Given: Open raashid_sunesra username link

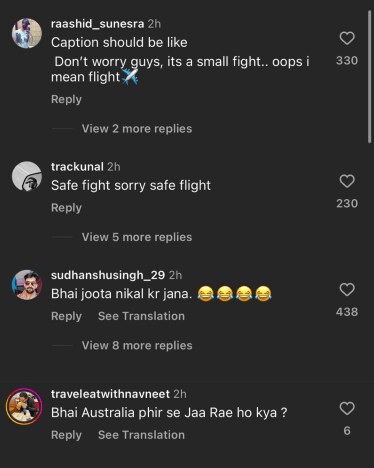Looking at the screenshot, I should coord(98,24).
